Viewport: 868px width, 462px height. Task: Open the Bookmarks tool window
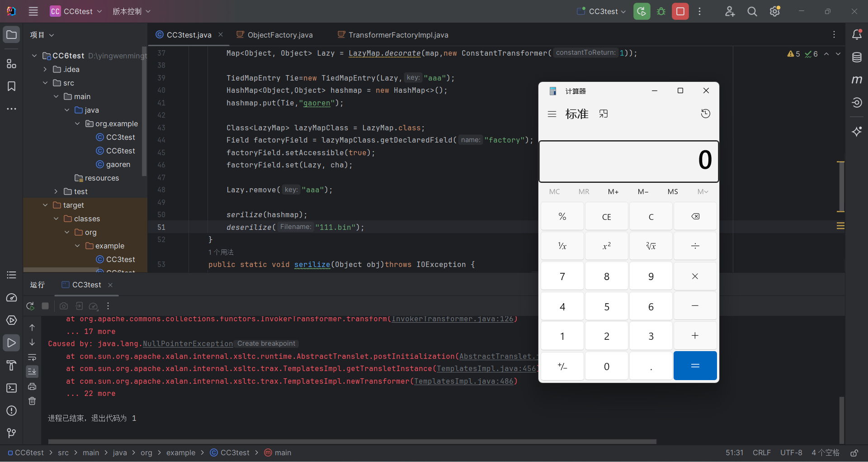tap(12, 86)
